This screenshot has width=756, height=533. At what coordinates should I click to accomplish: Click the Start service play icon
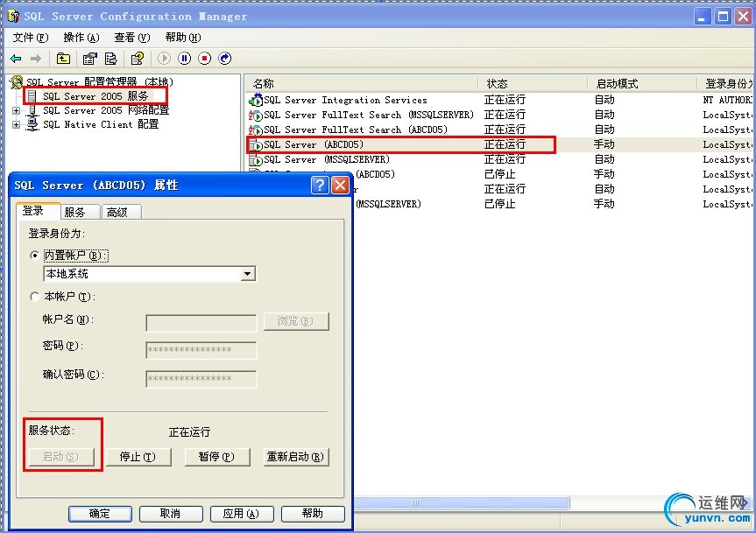coord(164,59)
